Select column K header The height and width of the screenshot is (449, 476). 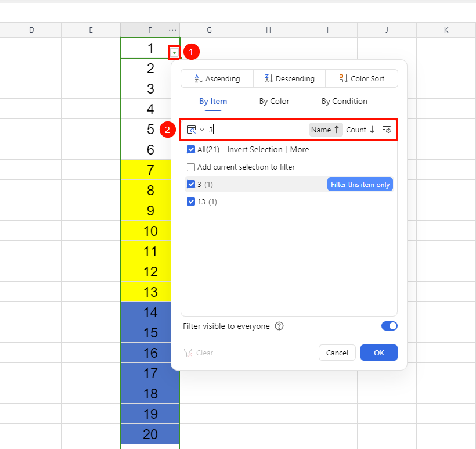446,30
